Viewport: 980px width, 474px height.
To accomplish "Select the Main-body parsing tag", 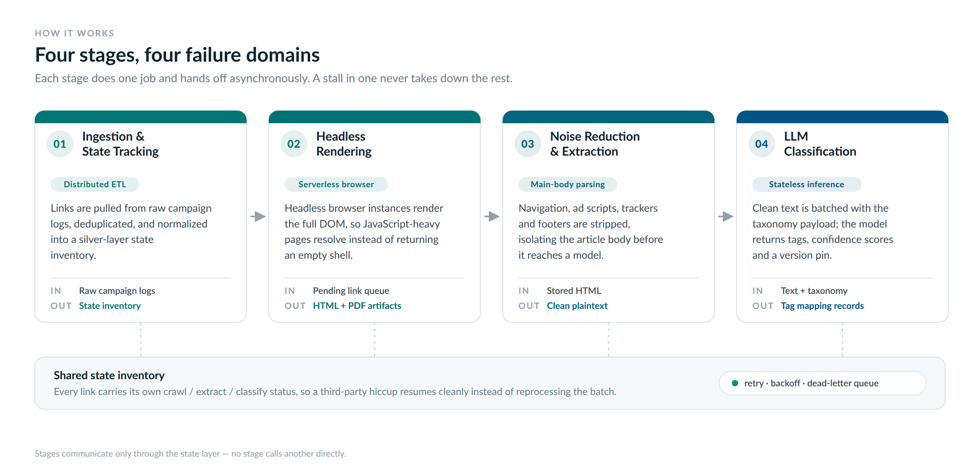I will click(568, 184).
